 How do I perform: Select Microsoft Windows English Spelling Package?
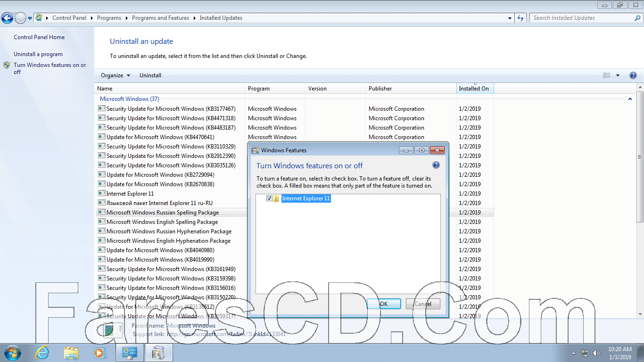[x=162, y=222]
